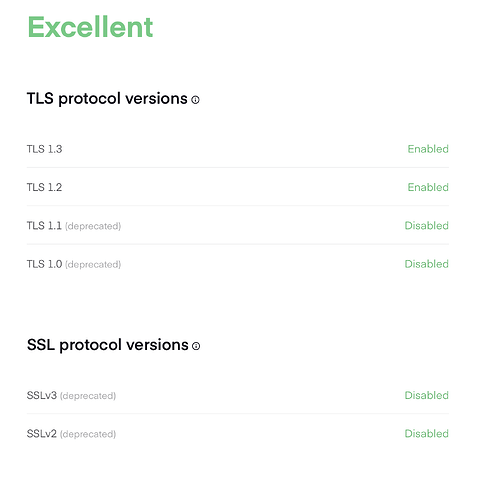Click the TLS 1.1 row label
The width and height of the screenshot is (497, 500).
coord(44,226)
